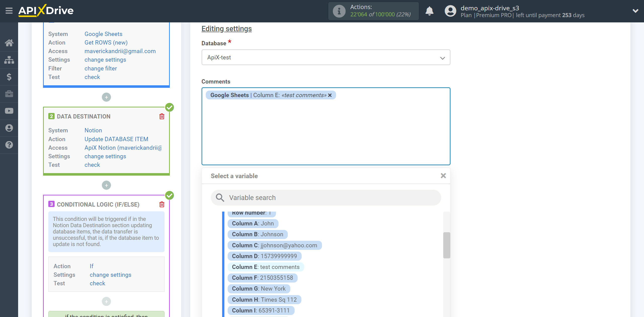Click the variable list scrollbar thumb
This screenshot has width=644, height=317.
coord(447,245)
